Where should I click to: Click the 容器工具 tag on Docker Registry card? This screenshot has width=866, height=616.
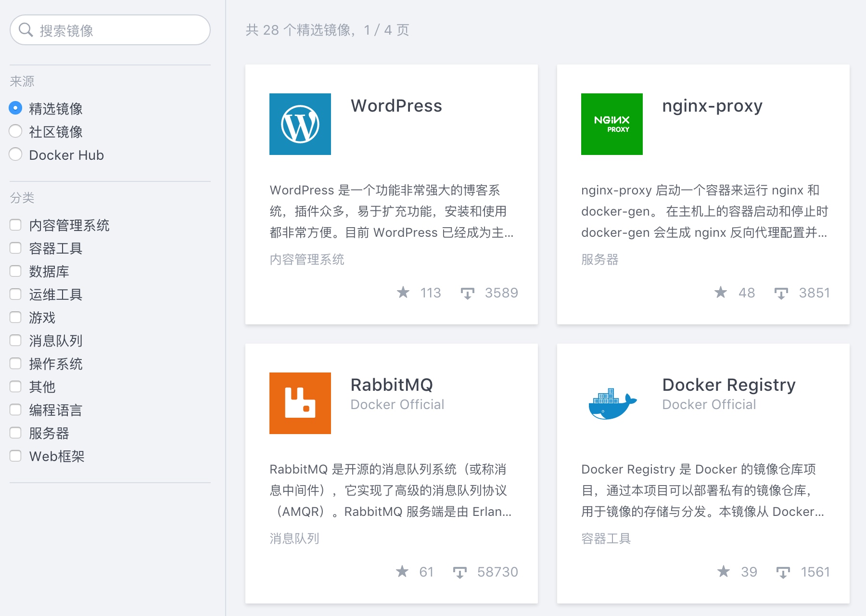[x=606, y=539]
